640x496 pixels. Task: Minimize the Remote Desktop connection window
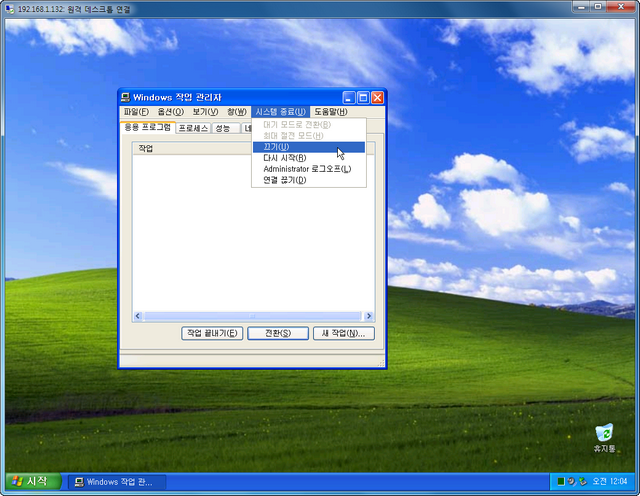pos(581,7)
